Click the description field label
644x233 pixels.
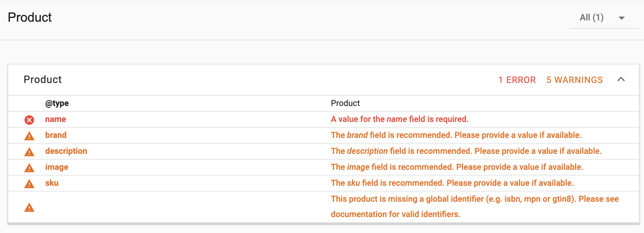[x=66, y=151]
